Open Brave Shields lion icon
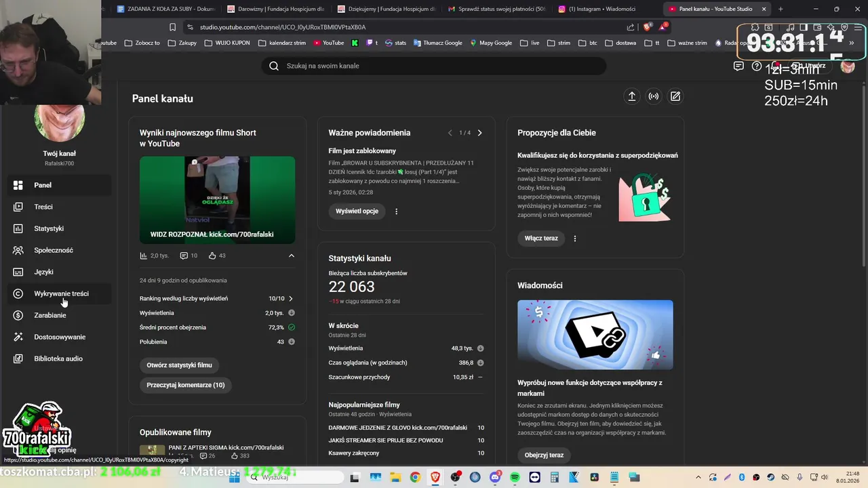Viewport: 868px width, 488px height. pyautogui.click(x=647, y=27)
